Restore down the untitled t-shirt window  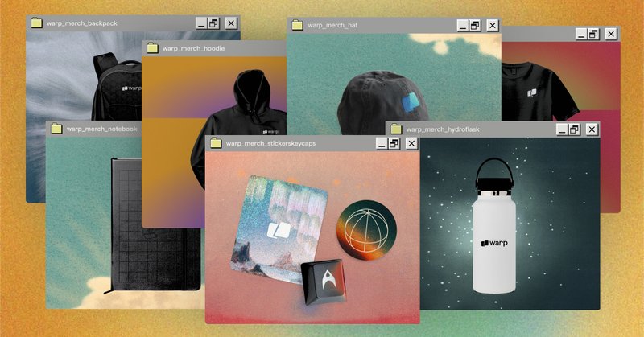pos(593,34)
